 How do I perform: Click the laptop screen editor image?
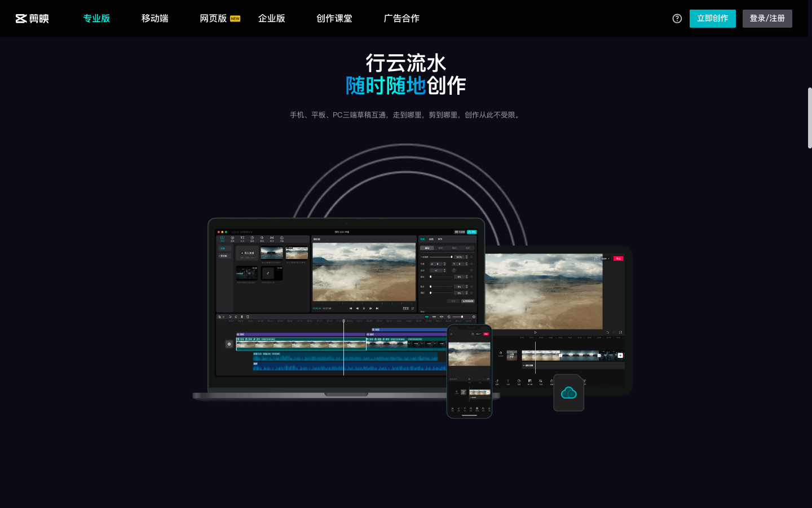click(x=346, y=302)
